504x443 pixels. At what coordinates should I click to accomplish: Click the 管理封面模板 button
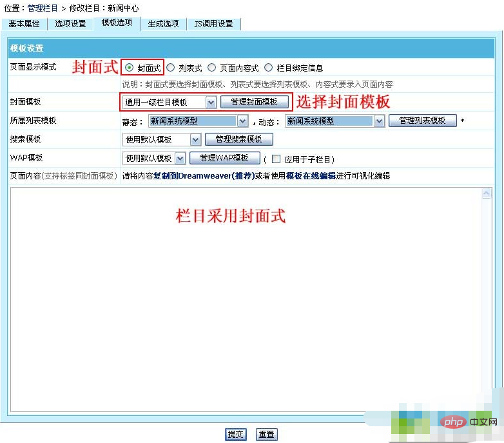pos(254,102)
